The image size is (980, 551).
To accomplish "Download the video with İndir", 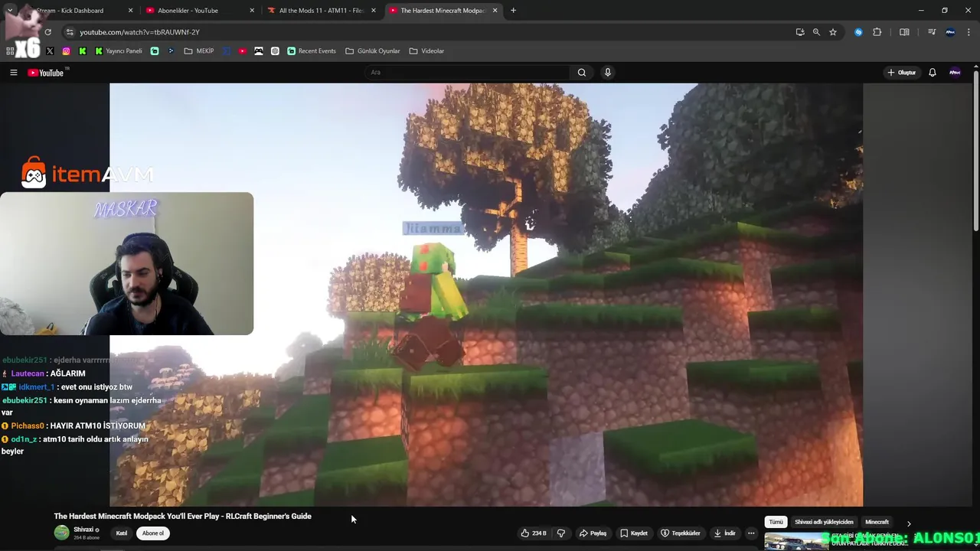I will coord(724,533).
